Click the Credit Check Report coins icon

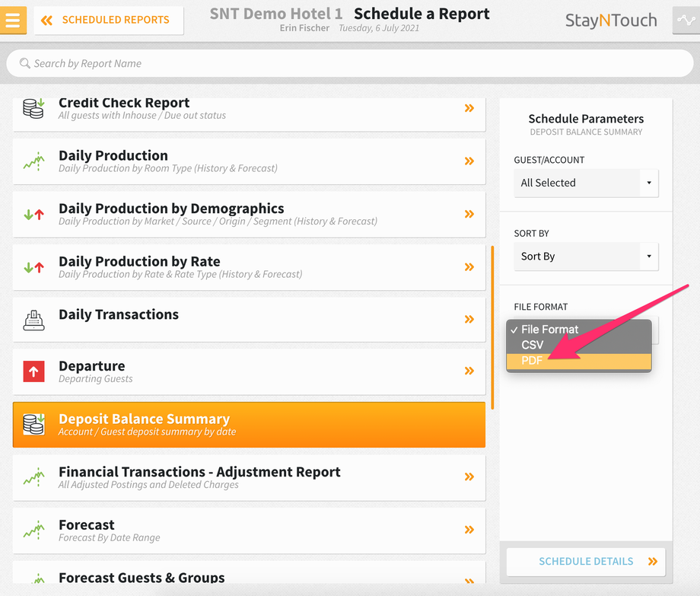pos(34,109)
